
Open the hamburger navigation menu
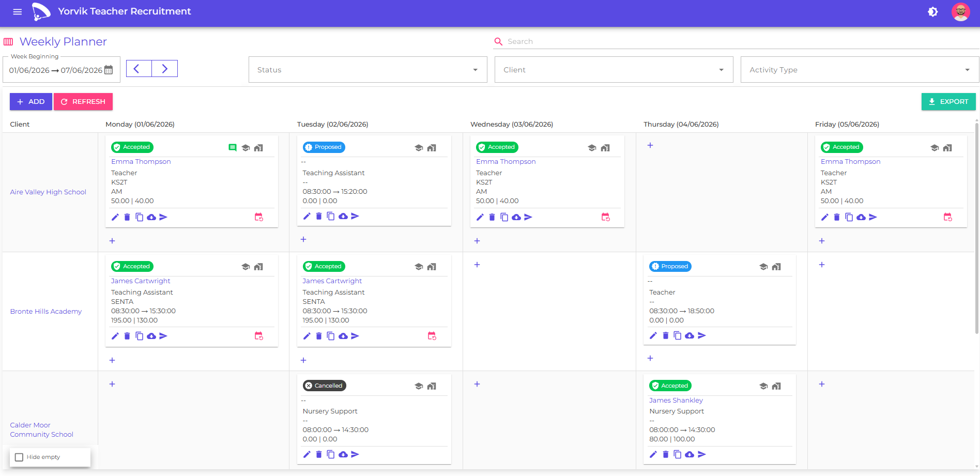[18, 11]
